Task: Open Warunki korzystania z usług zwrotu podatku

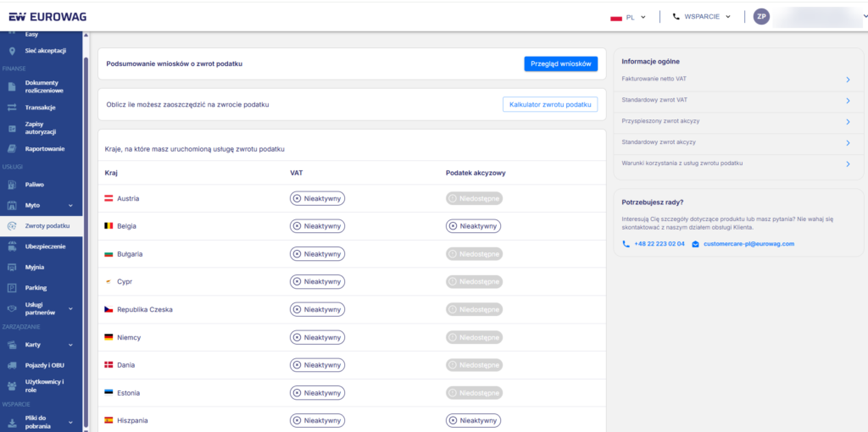Action: coord(682,163)
